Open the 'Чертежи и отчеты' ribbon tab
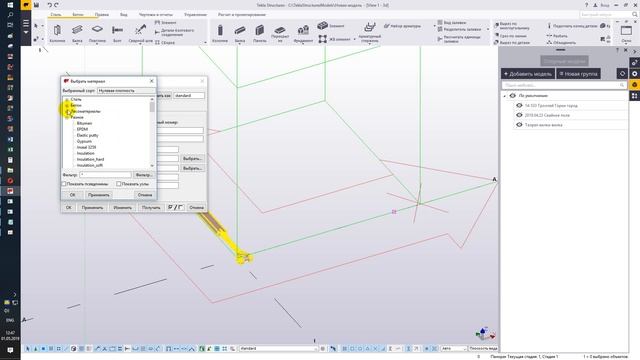The width and height of the screenshot is (640, 360). tap(156, 15)
